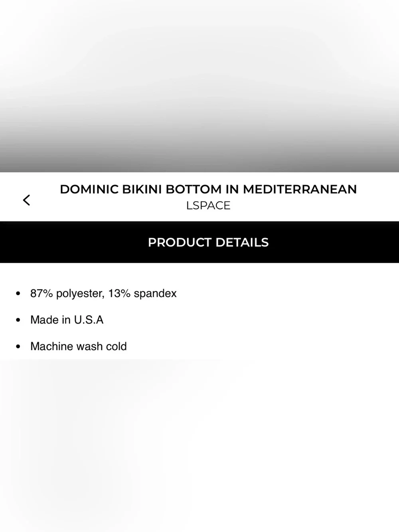
Task: Select the "Made in U.S.A" detail line
Action: pyautogui.click(x=67, y=320)
